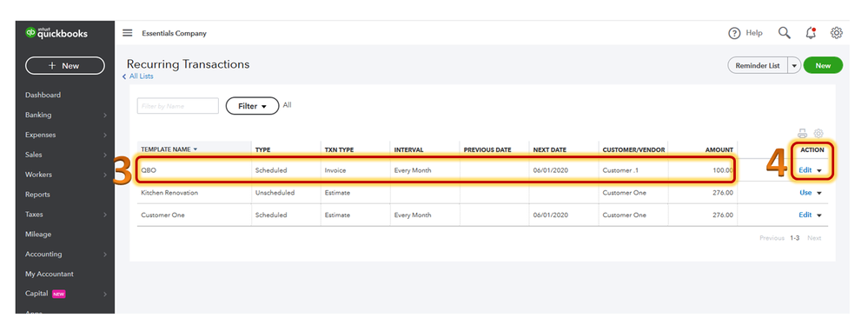The width and height of the screenshot is (868, 331).
Task: Open the Filter dropdown
Action: click(252, 106)
